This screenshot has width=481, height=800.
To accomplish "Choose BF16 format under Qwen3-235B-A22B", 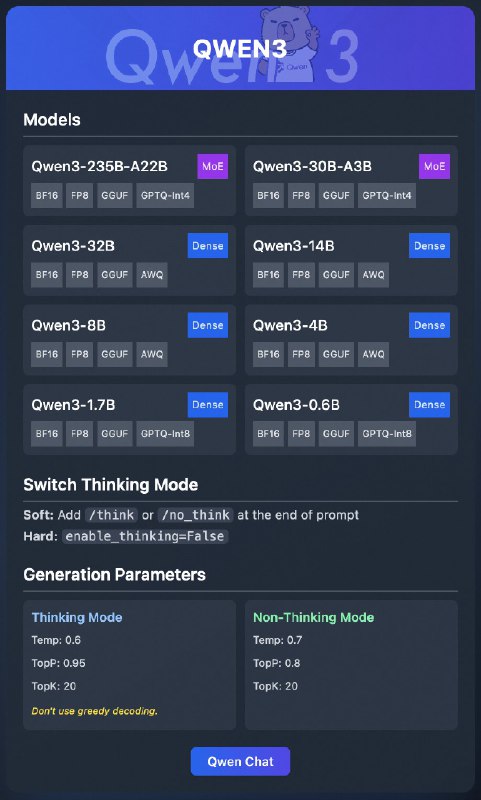I will click(47, 195).
